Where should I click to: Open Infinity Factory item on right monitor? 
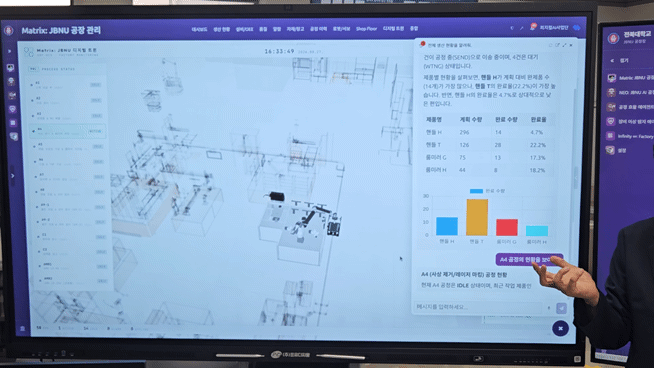click(631, 136)
